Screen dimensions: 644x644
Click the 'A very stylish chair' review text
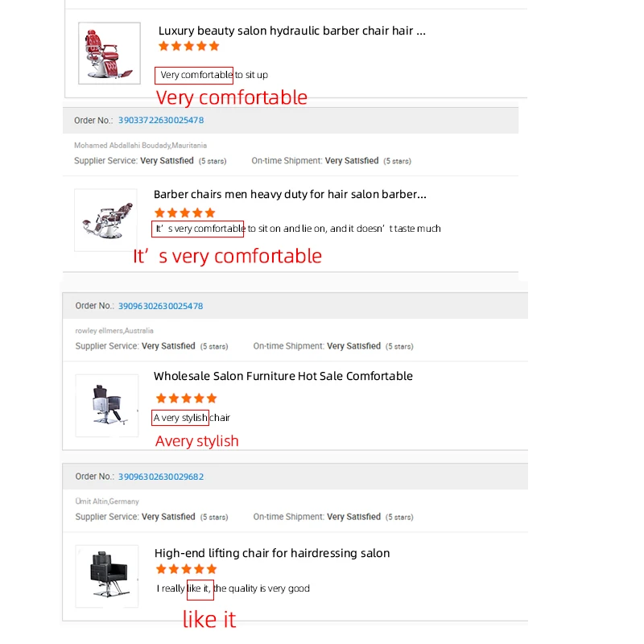192,418
